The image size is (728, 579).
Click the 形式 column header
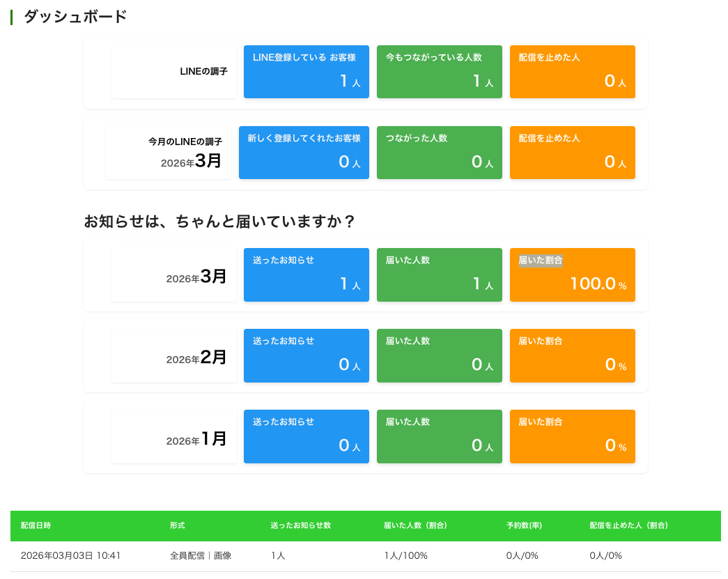click(x=177, y=525)
